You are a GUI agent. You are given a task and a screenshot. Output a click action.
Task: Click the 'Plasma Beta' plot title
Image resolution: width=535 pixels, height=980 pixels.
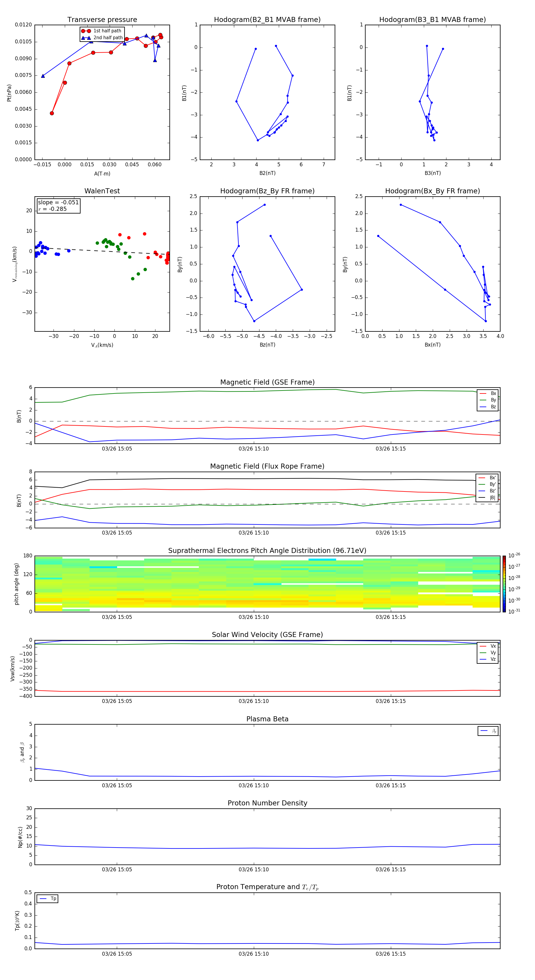coord(267,719)
